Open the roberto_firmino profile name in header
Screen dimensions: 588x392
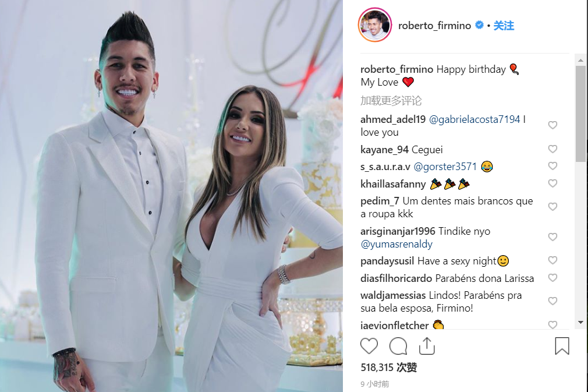[434, 26]
